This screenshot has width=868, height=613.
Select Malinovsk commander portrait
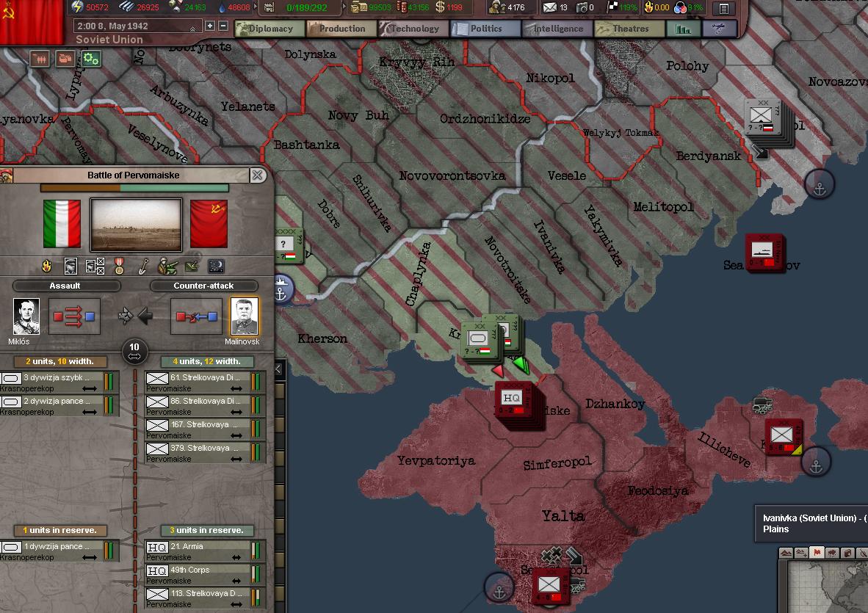point(245,316)
